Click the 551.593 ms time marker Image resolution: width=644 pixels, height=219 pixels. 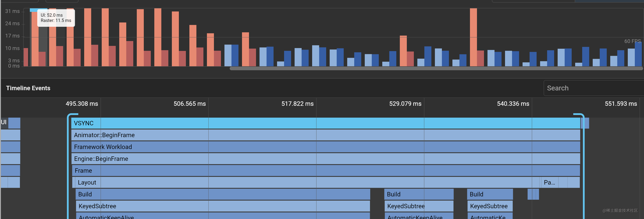pos(621,104)
